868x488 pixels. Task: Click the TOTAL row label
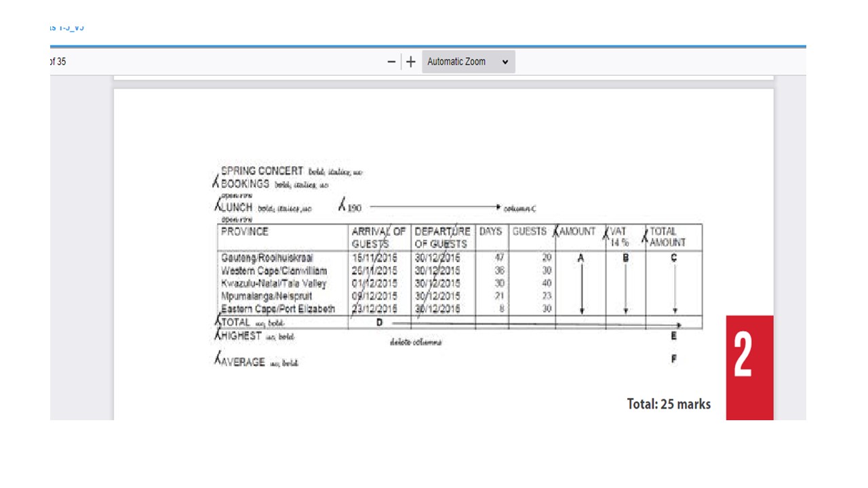pyautogui.click(x=236, y=323)
